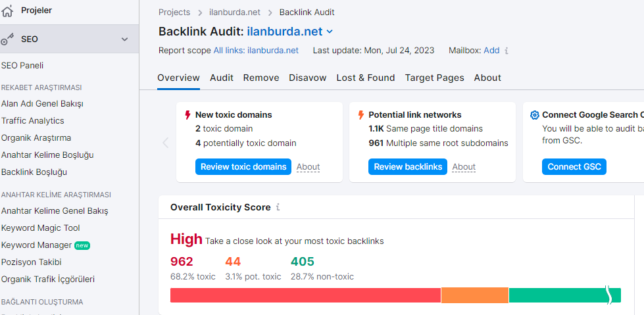644x315 pixels.
Task: Click the 405 non-toxic count
Action: coord(303,262)
